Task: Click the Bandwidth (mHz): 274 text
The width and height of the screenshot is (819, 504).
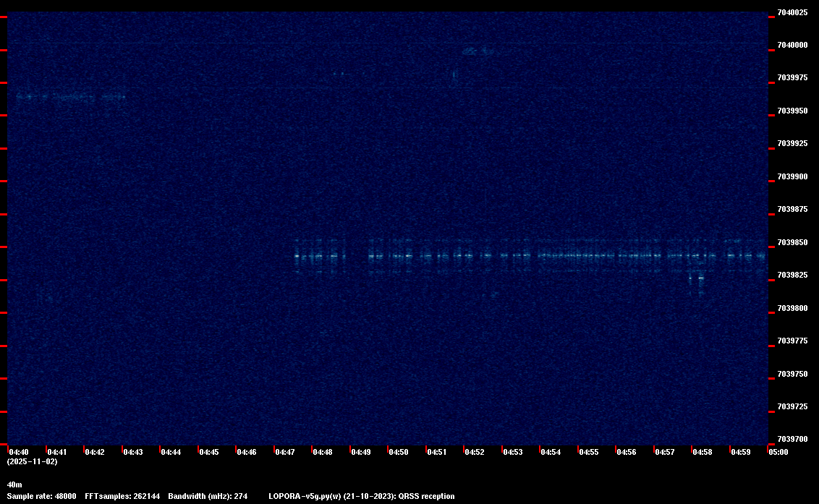Action: [208, 496]
